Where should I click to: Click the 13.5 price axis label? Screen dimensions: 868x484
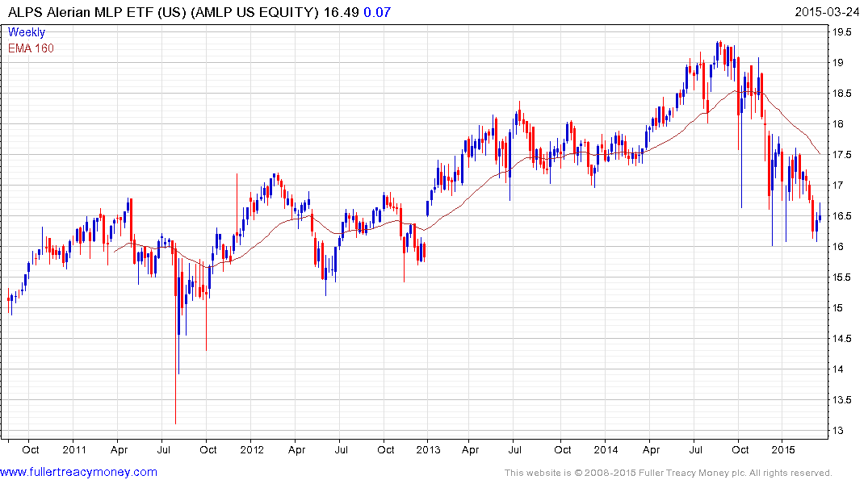point(841,400)
